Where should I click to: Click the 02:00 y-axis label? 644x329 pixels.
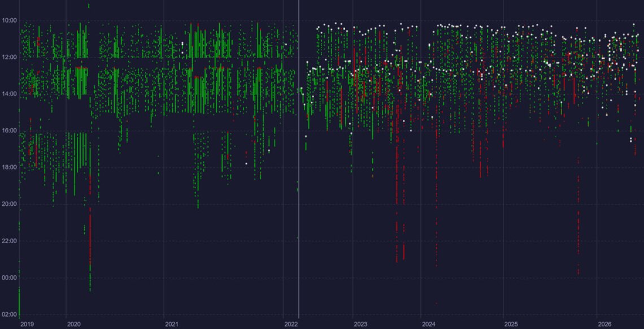pyautogui.click(x=10, y=314)
